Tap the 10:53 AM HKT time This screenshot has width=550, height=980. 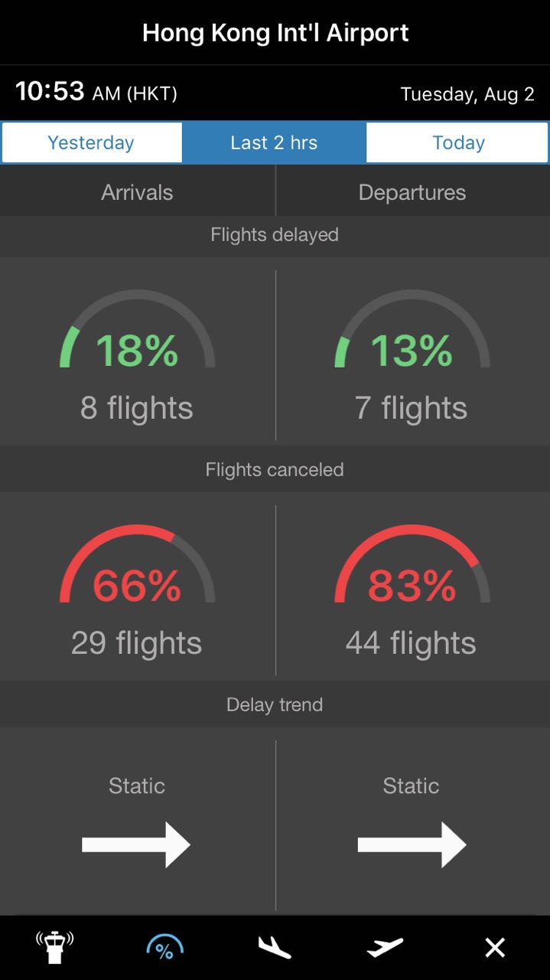coord(96,93)
